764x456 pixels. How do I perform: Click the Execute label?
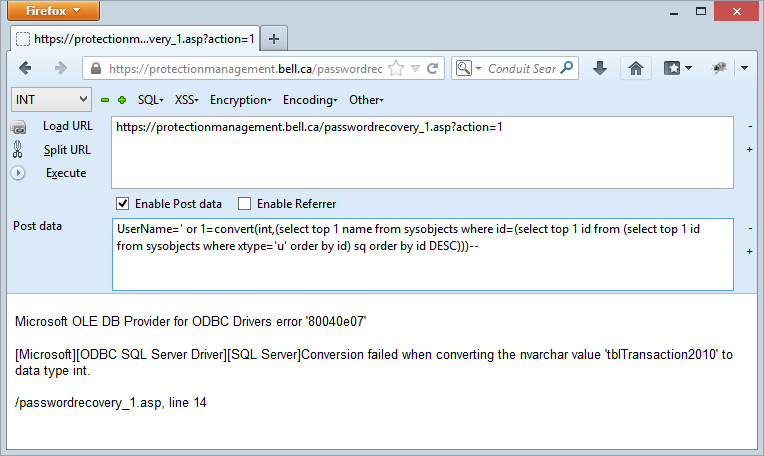coord(66,173)
